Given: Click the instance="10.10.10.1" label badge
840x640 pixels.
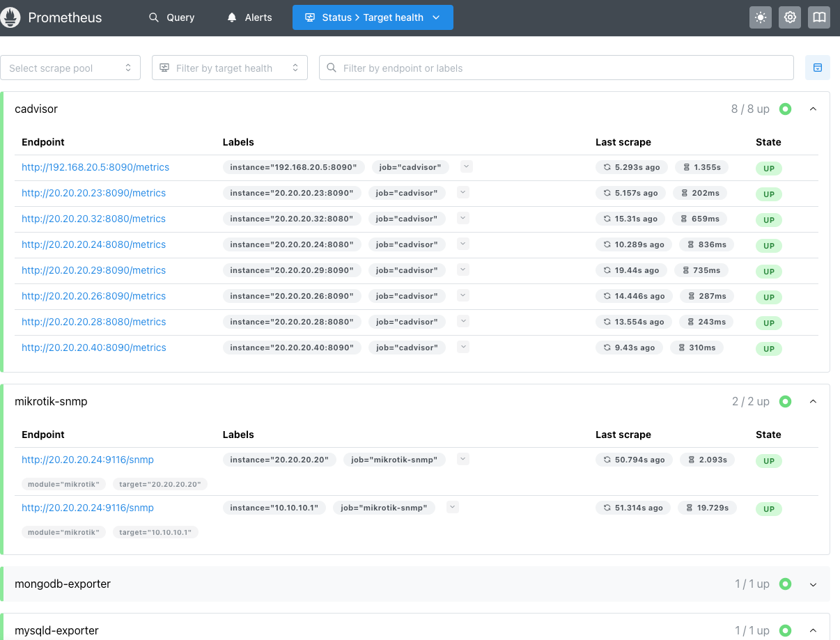Looking at the screenshot, I should coord(274,508).
